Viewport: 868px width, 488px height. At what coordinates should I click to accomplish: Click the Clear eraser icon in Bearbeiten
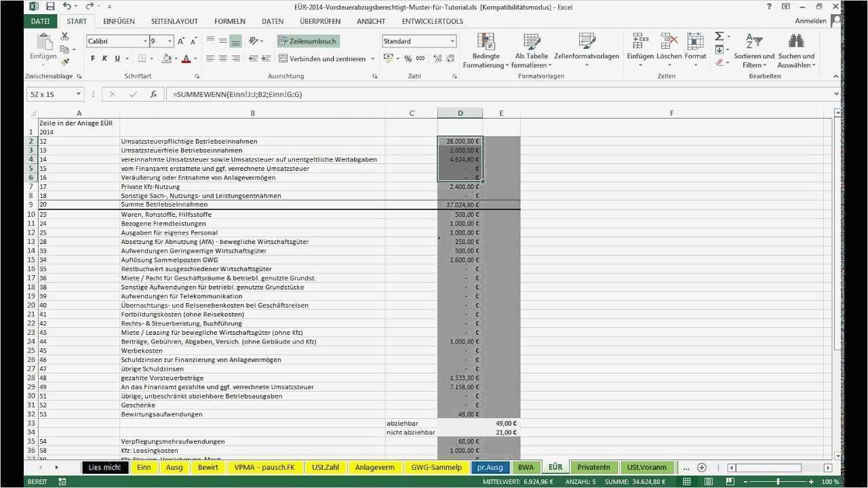point(719,62)
